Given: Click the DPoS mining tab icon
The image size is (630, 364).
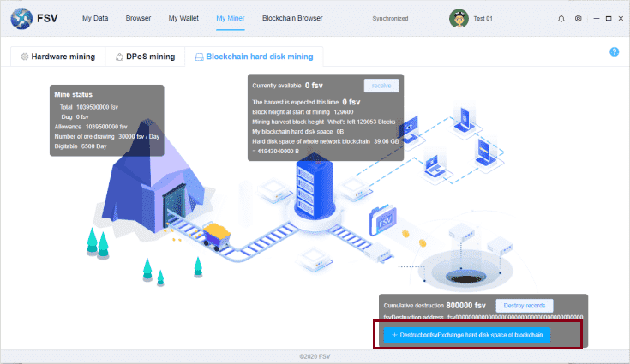Looking at the screenshot, I should 119,57.
